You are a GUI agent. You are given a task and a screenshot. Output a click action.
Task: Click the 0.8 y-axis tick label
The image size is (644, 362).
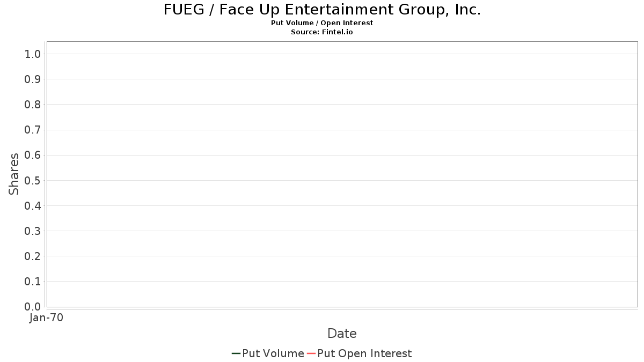[33, 105]
